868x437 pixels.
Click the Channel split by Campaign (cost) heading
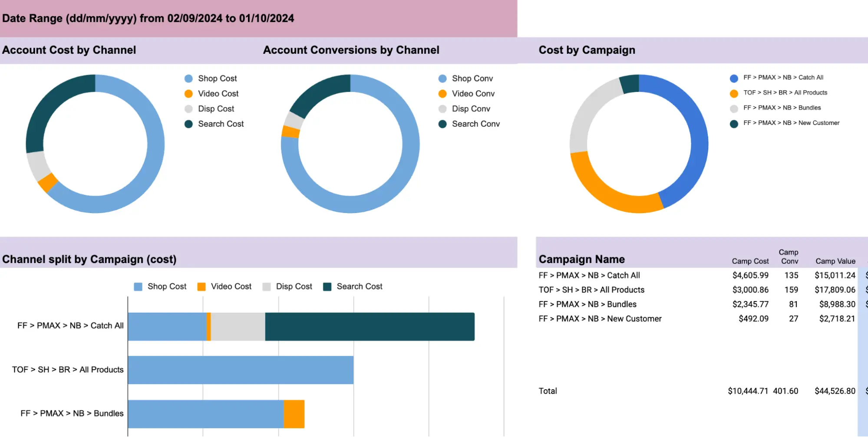tap(89, 259)
